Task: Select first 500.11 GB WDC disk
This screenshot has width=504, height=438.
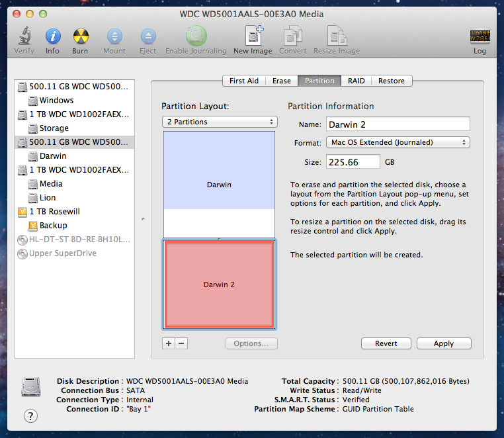Action: pos(74,87)
